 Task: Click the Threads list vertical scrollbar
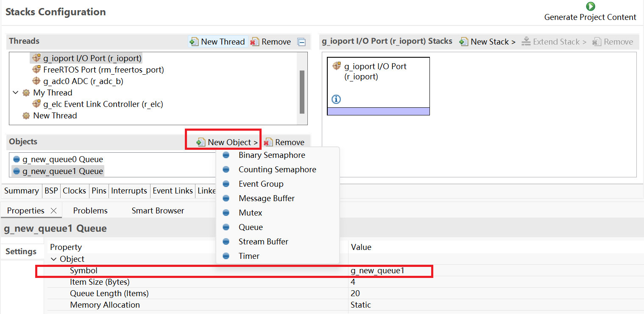coord(302,92)
